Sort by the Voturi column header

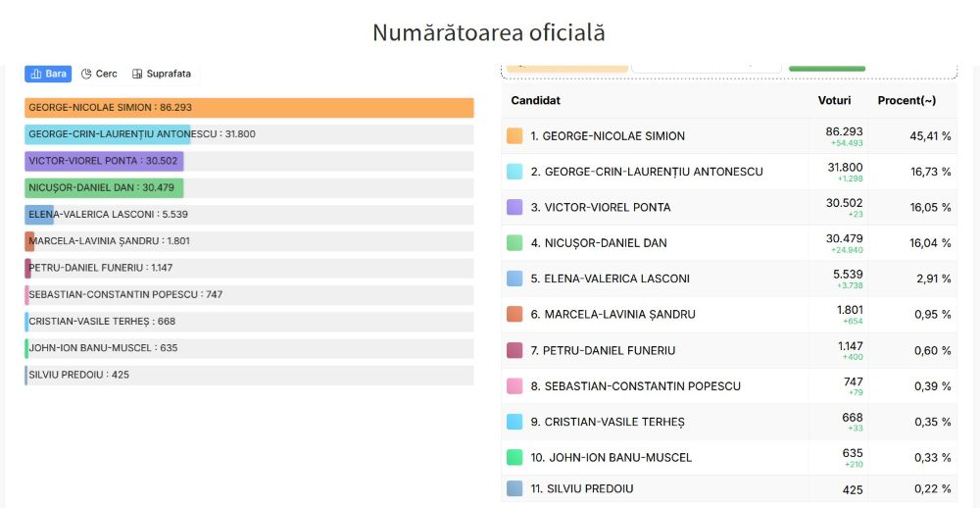(x=834, y=101)
